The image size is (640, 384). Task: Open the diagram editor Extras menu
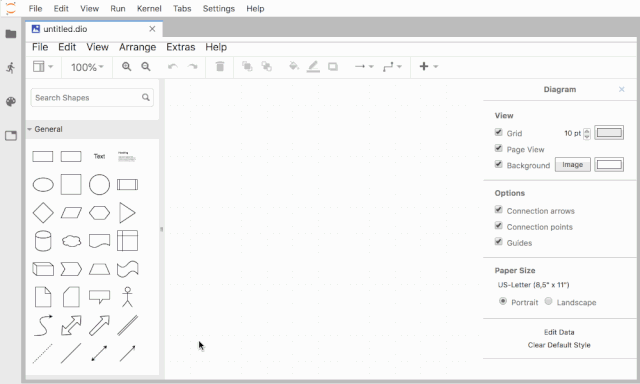(180, 47)
